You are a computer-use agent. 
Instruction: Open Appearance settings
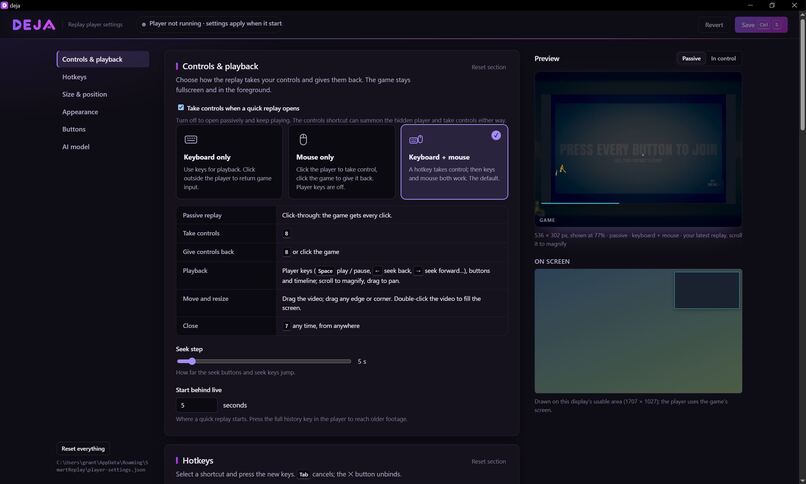coord(80,111)
